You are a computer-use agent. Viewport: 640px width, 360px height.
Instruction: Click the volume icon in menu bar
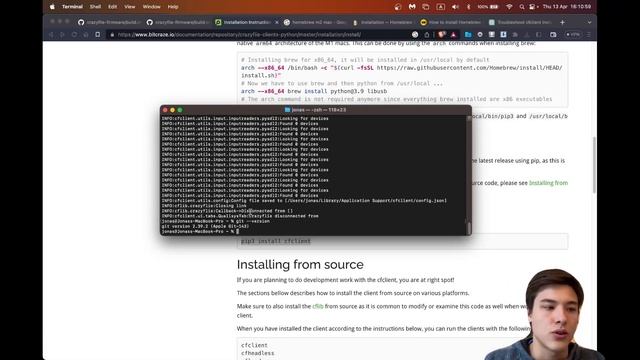(x=455, y=7)
